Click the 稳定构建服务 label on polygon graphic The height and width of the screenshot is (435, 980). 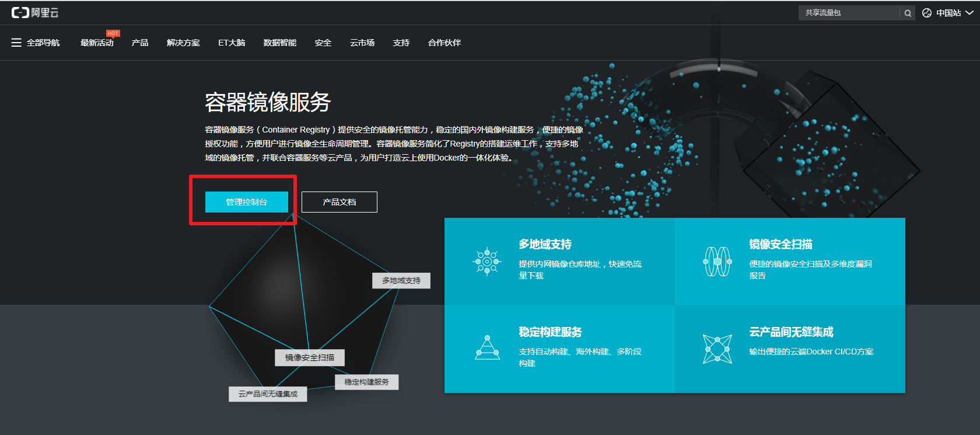tap(367, 382)
